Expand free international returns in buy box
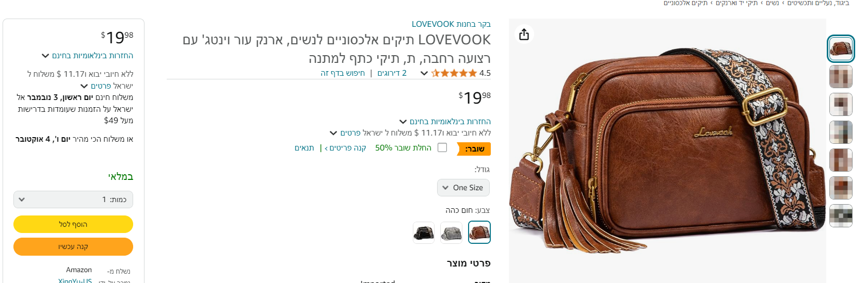The image size is (868, 283). (88, 56)
